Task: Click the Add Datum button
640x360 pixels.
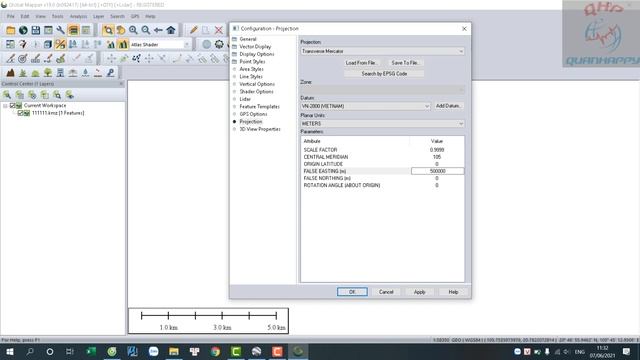Action: point(448,106)
